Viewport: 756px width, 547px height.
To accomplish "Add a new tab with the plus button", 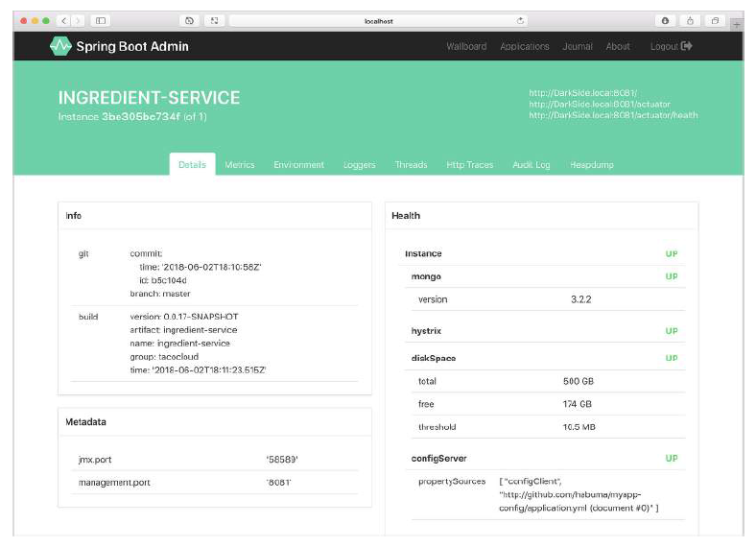I will coord(737,24).
